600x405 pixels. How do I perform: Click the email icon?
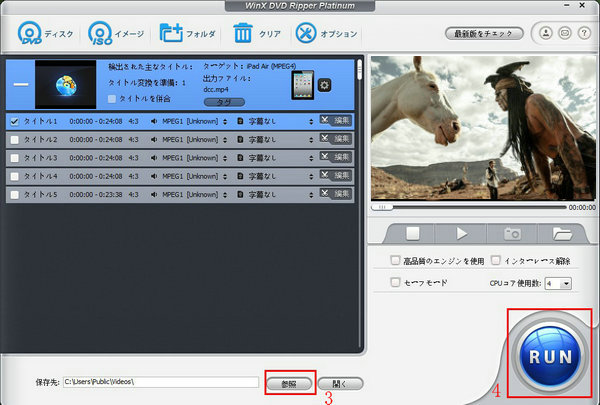565,33
